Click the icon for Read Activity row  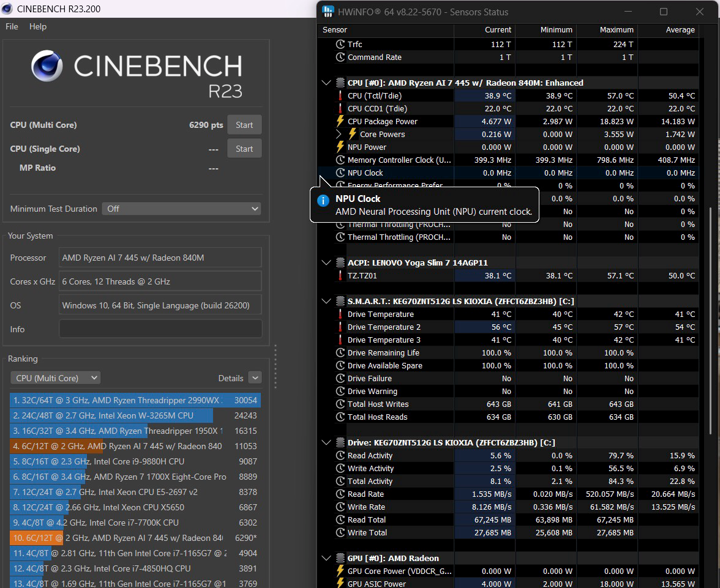(x=340, y=455)
